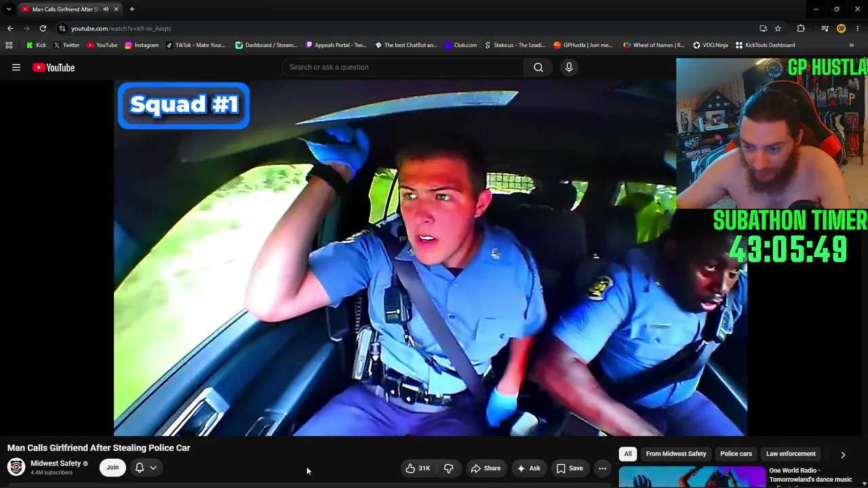Open the bookmarks apps grid icon

pos(9,45)
